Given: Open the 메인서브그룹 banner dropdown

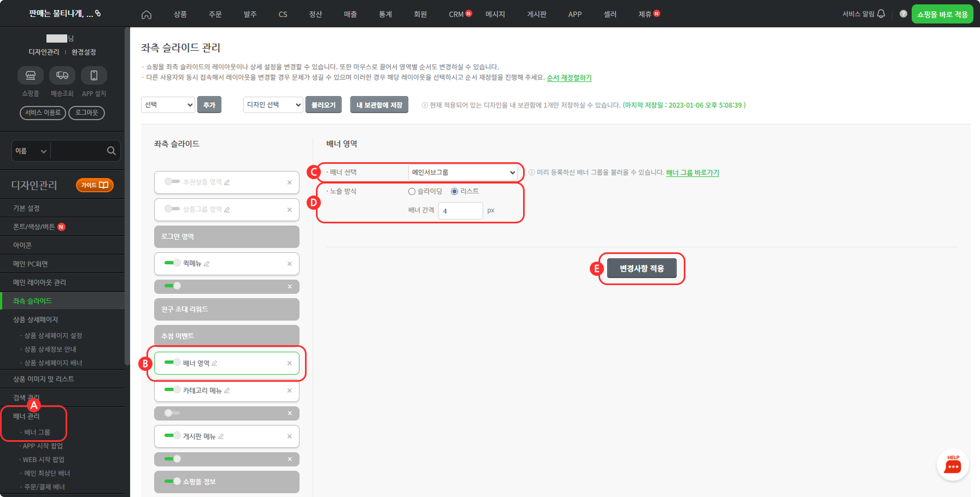Looking at the screenshot, I should (x=463, y=173).
